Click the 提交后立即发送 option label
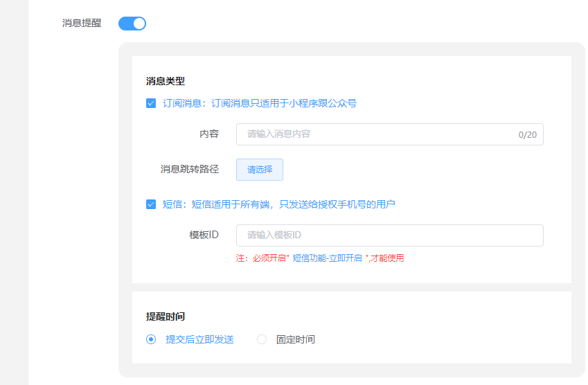This screenshot has height=385, width=588. click(x=200, y=339)
